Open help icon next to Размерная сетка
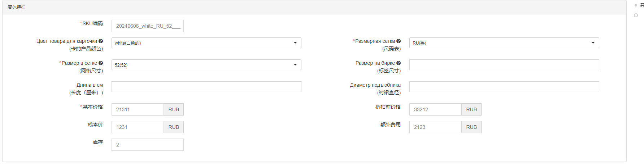 pos(399,41)
